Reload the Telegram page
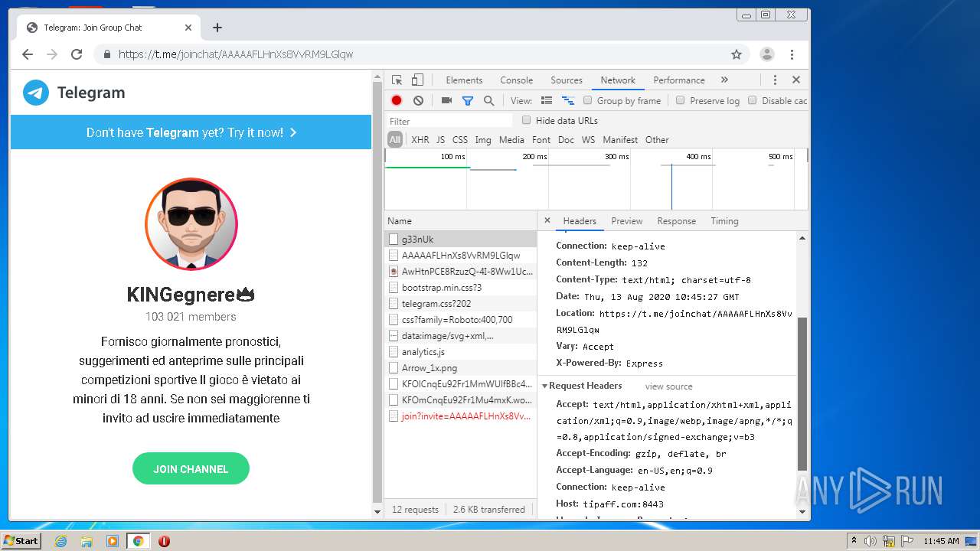The width and height of the screenshot is (980, 551). [77, 54]
